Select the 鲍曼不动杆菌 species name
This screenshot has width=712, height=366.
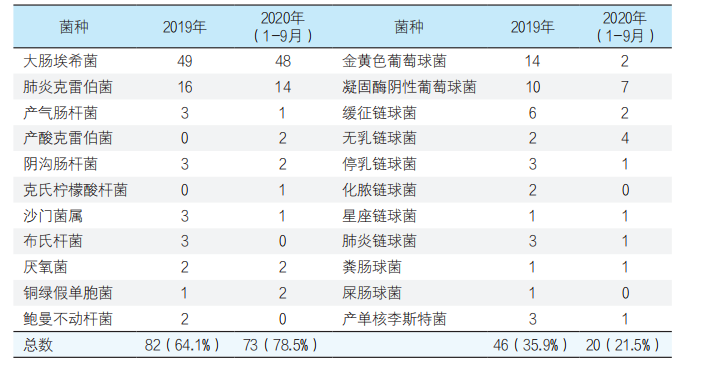68,319
